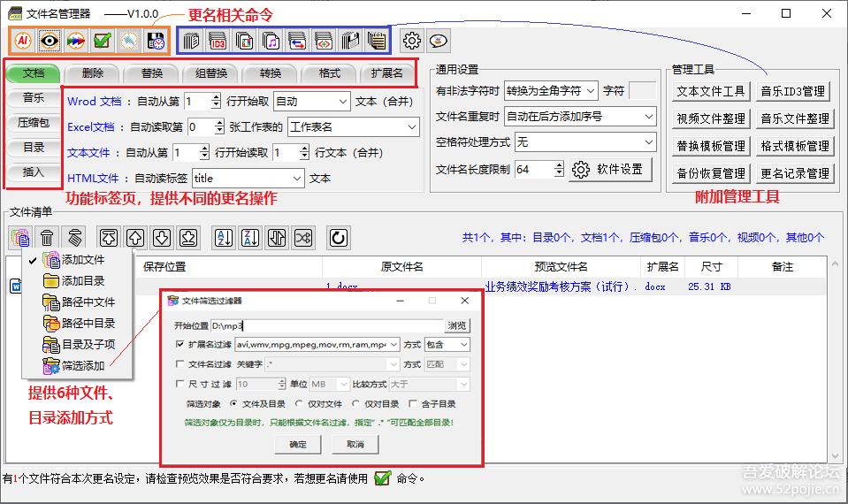Viewport: 848px width, 504px height.
Task: Open the HTML title tag dropdown
Action: [x=248, y=178]
